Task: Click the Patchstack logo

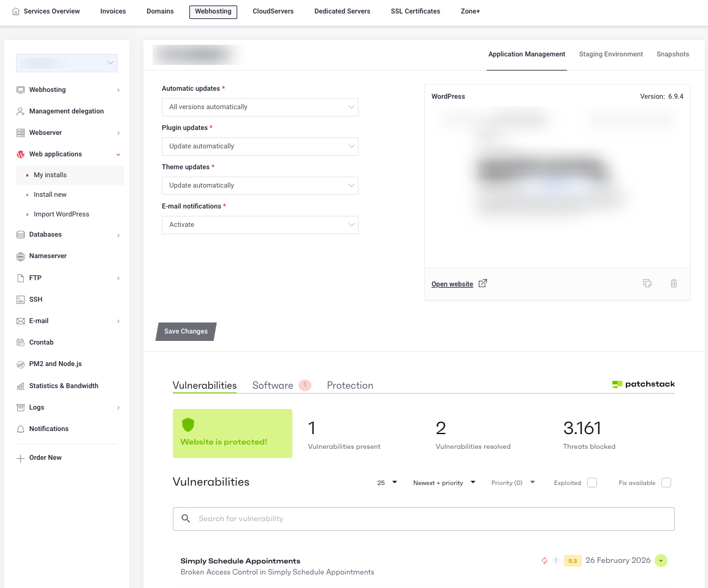Action: click(x=643, y=384)
